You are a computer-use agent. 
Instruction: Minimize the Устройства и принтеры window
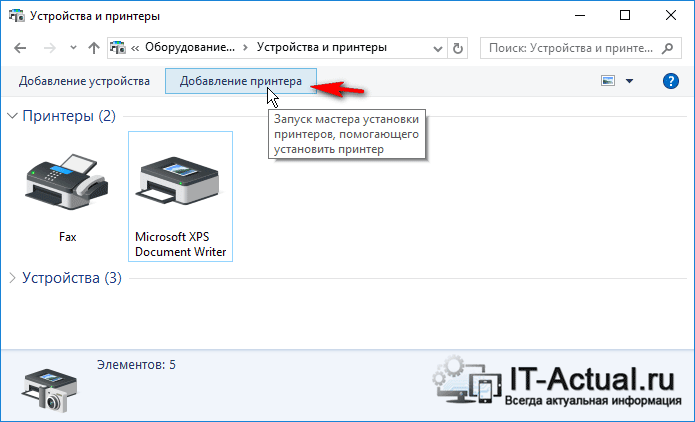(580, 16)
